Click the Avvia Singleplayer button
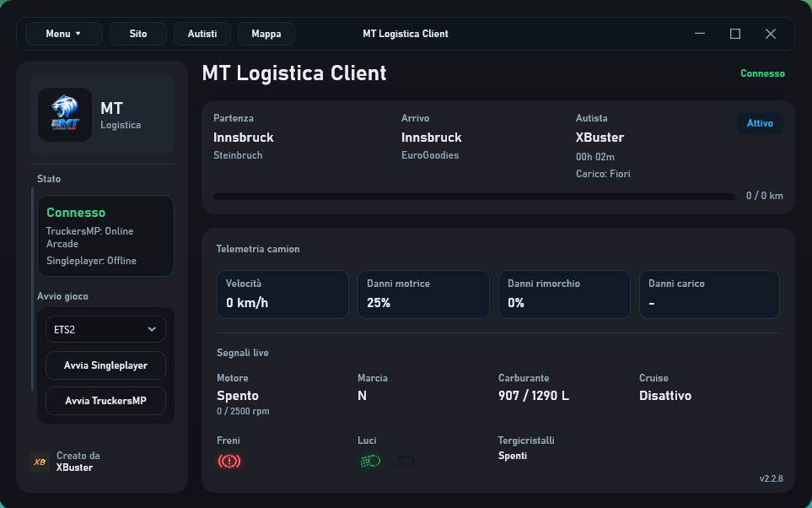 [x=105, y=365]
